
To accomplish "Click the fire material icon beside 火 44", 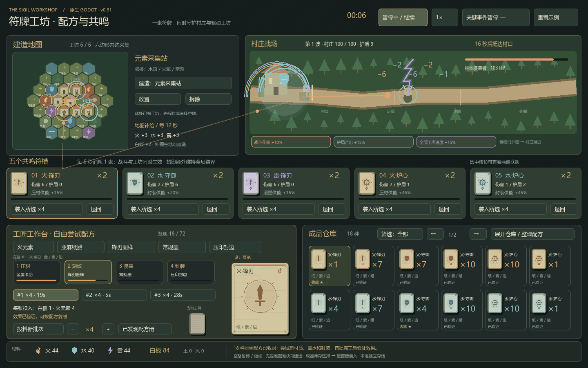I will point(38,350).
